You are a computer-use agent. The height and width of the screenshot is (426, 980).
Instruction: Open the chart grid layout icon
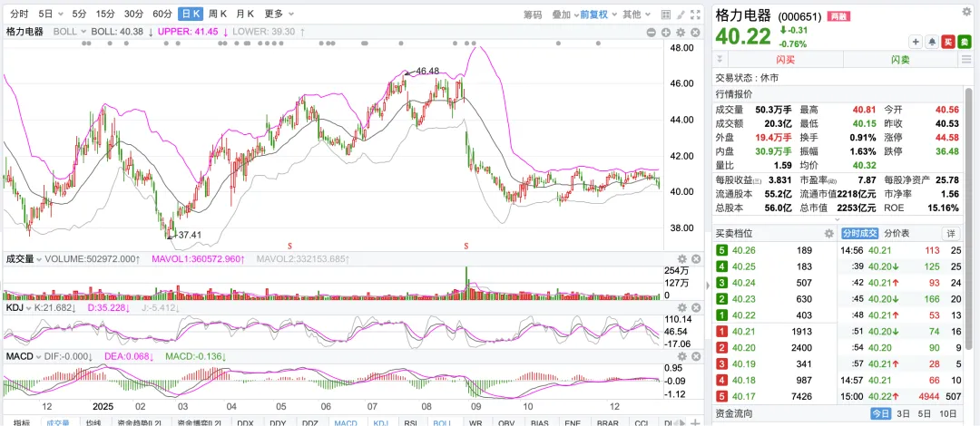point(666,15)
